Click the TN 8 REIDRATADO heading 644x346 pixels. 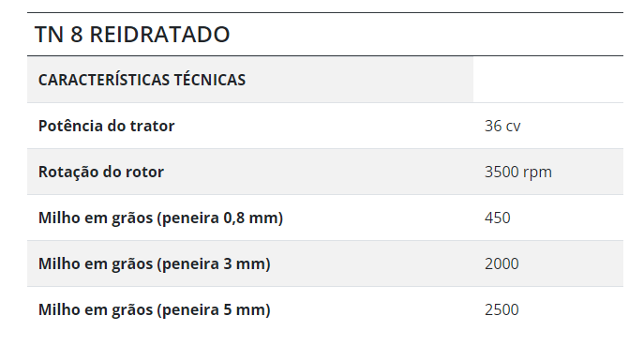pos(132,34)
